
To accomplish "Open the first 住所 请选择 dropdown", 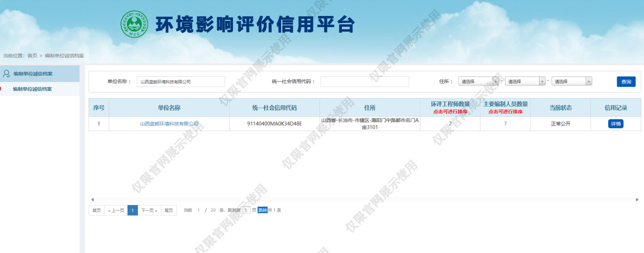I will (478, 81).
